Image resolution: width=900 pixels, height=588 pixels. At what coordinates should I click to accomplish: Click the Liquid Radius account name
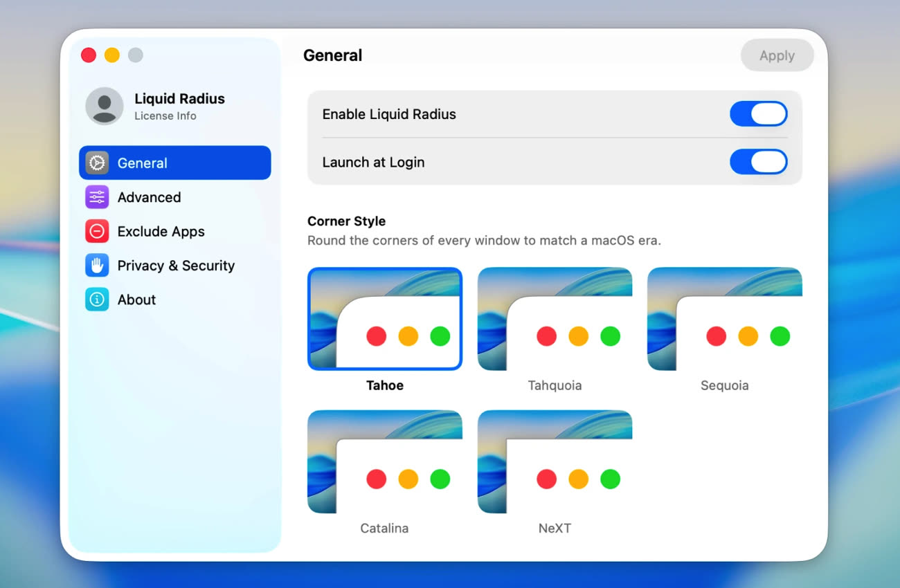click(180, 98)
